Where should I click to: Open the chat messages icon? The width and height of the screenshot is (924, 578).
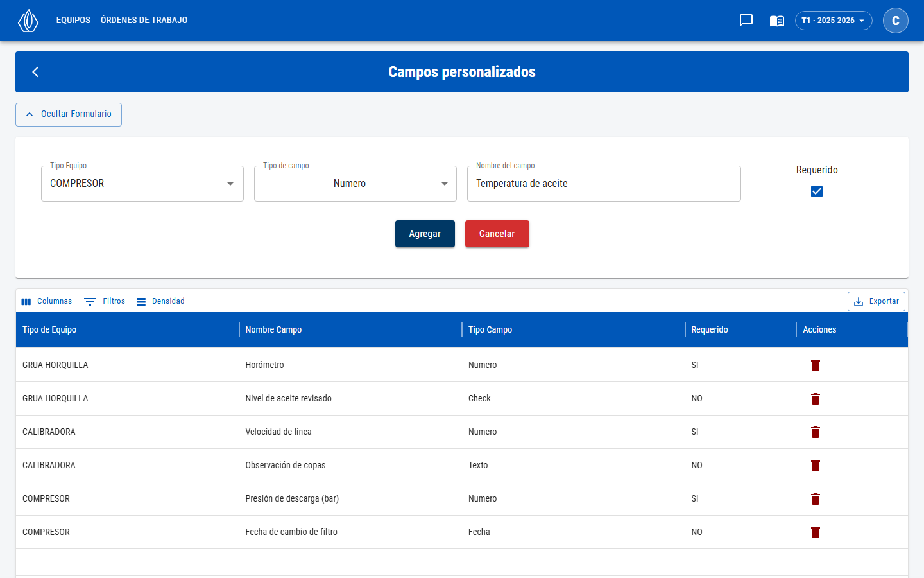coord(746,21)
